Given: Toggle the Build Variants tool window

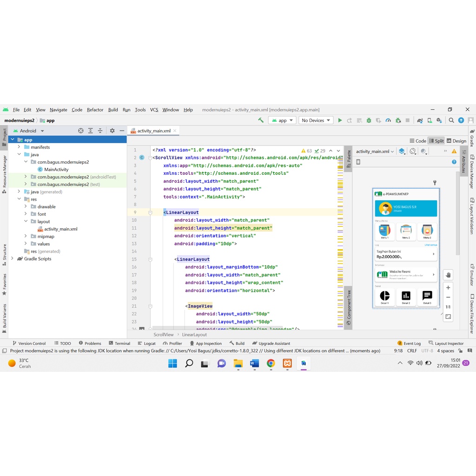Looking at the screenshot, I should point(4,318).
